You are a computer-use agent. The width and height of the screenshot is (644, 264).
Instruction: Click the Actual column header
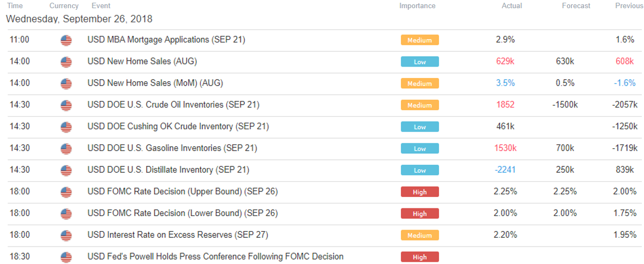[511, 6]
